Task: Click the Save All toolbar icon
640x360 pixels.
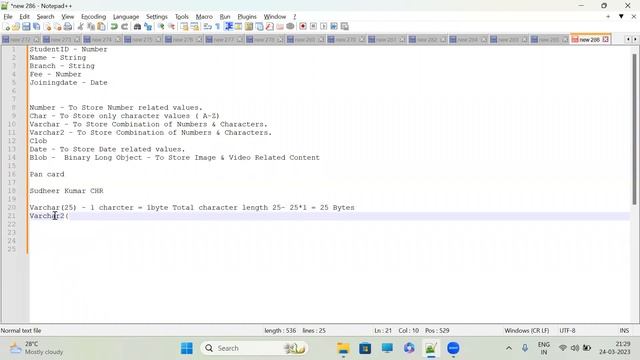Action: (x=37, y=27)
